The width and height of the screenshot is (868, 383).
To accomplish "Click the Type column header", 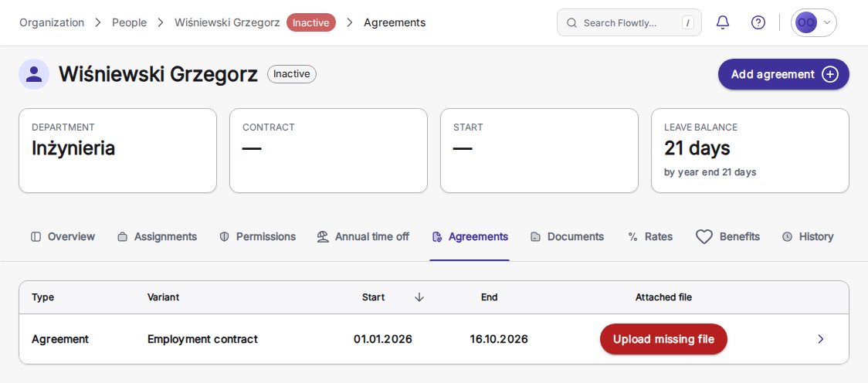I will (x=42, y=297).
